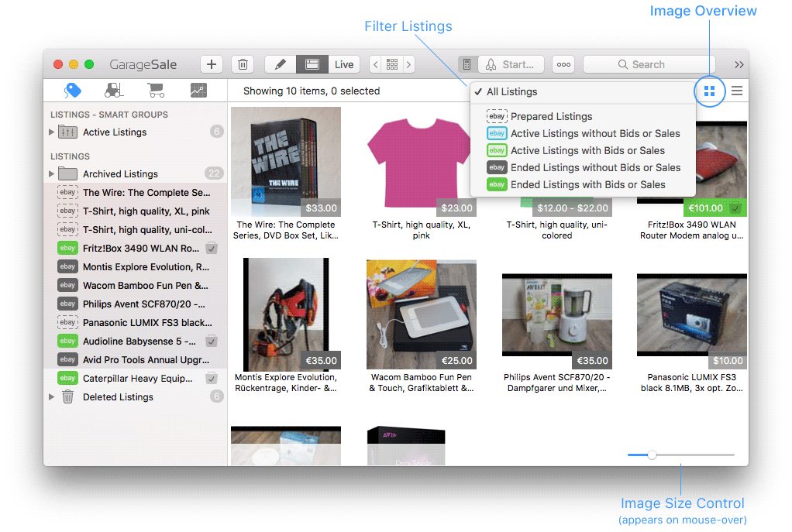792x532 pixels.
Task: Toggle the checkbox on Audioline Babysense listing
Action: point(212,342)
